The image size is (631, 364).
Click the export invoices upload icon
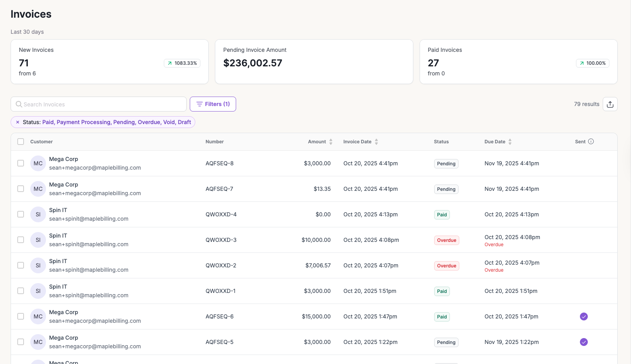[x=610, y=104]
